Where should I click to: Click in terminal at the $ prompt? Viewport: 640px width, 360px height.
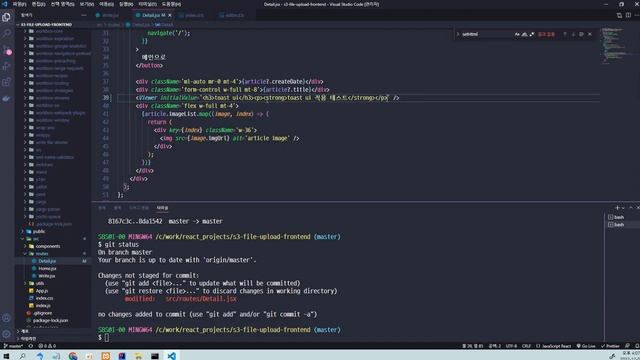click(x=106, y=338)
